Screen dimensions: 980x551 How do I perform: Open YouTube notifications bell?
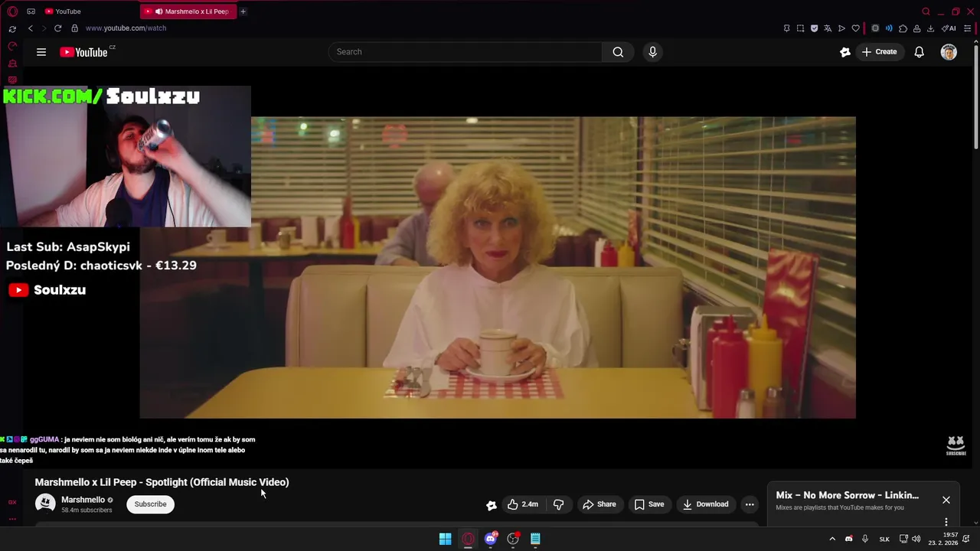pyautogui.click(x=920, y=52)
